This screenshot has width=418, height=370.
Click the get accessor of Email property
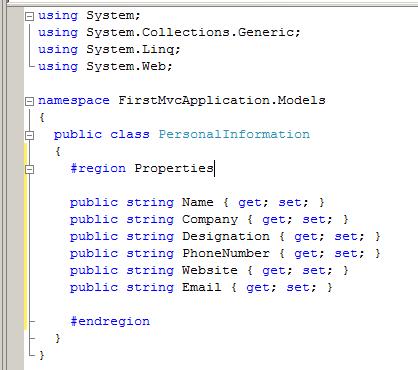coord(258,288)
